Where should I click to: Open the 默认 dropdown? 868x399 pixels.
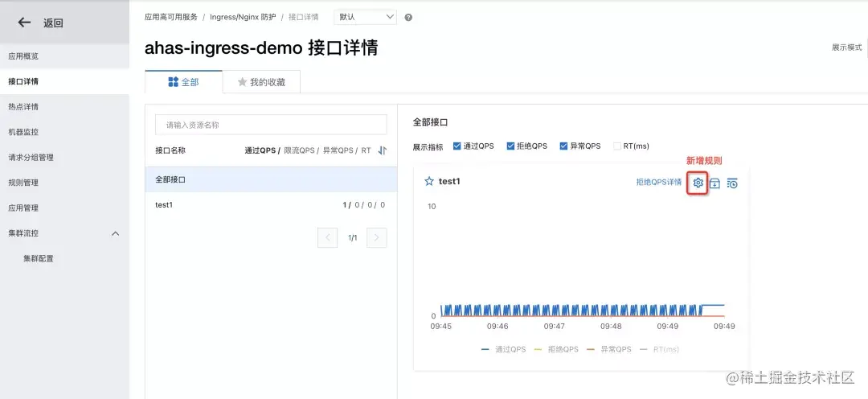366,17
